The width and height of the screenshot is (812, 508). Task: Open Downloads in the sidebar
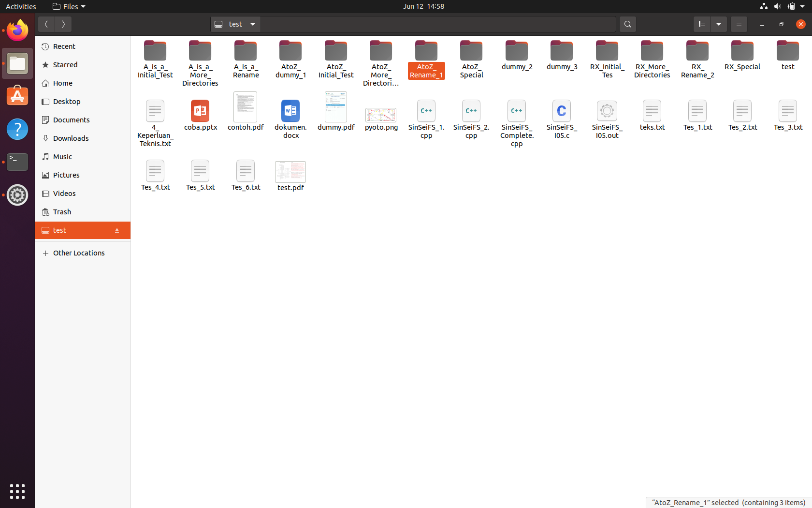tap(71, 138)
